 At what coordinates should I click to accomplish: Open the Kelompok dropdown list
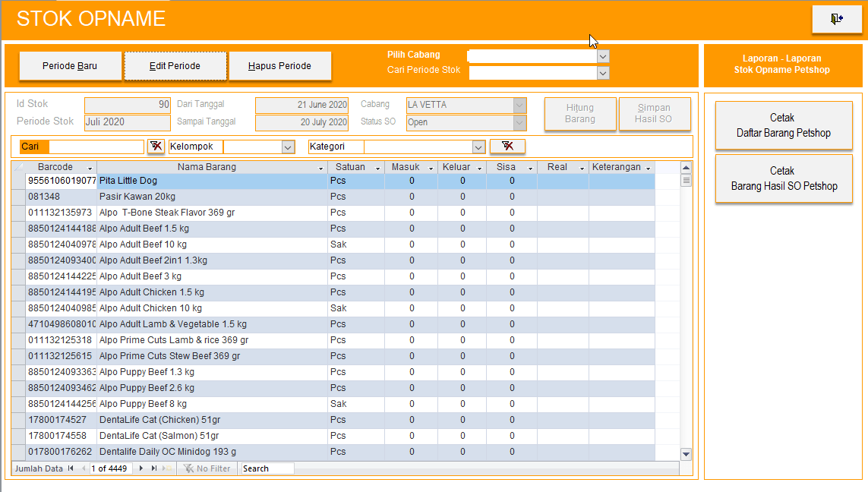(x=288, y=147)
